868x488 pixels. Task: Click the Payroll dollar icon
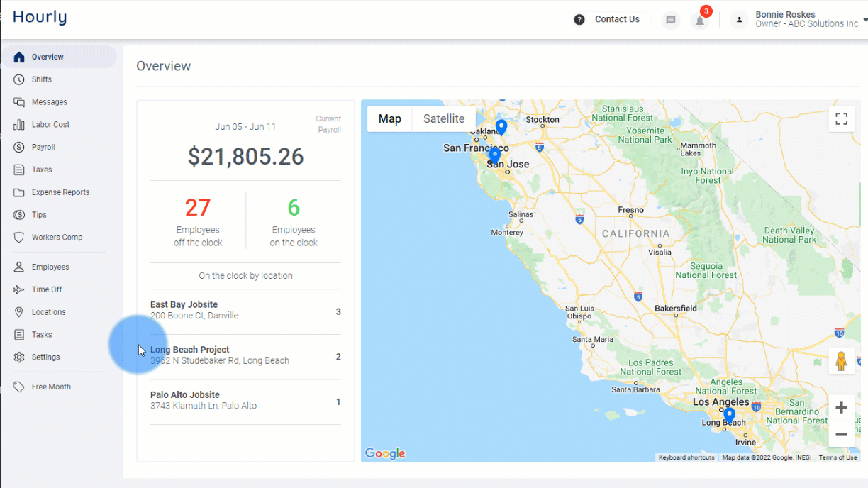tap(19, 147)
